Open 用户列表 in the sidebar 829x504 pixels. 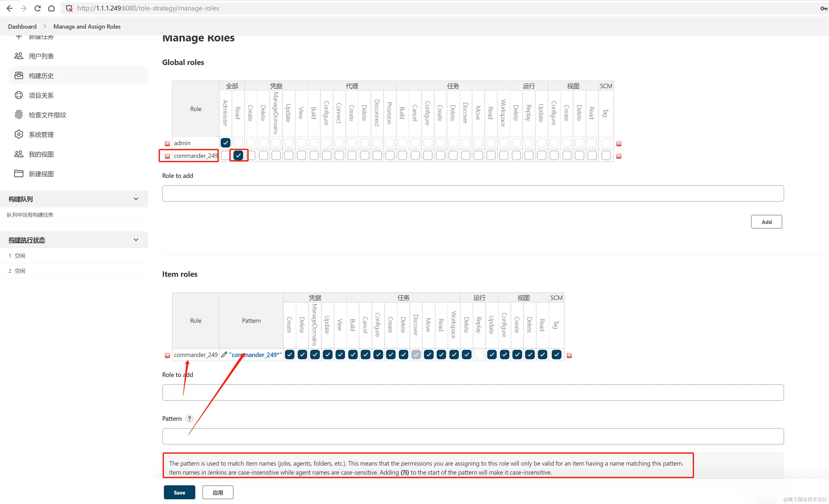coord(41,56)
